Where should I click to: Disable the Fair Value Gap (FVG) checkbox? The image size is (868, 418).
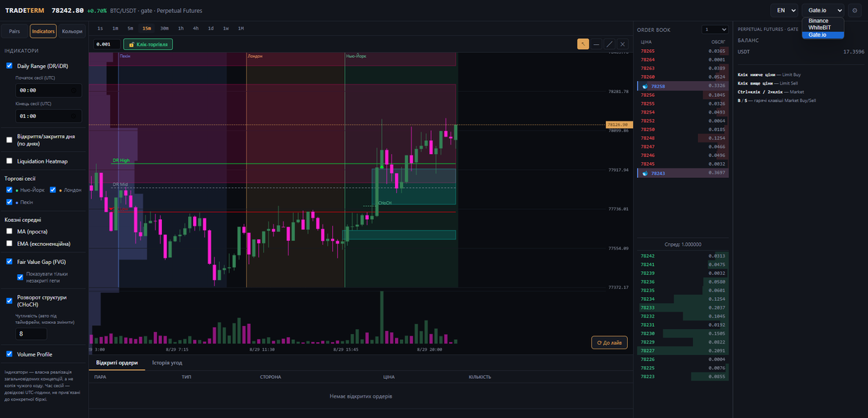click(9, 262)
